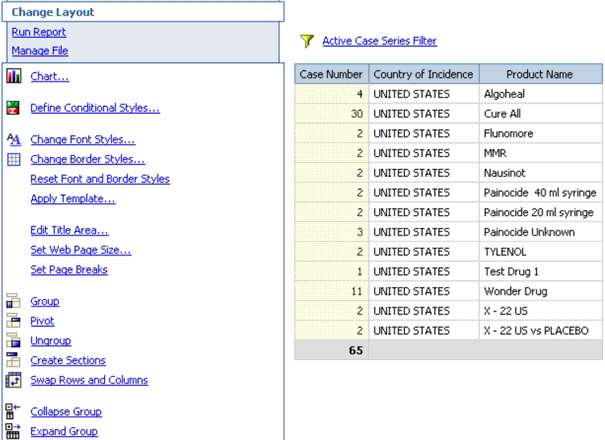
Task: Click Reset Font and Border Styles
Action: tap(100, 179)
